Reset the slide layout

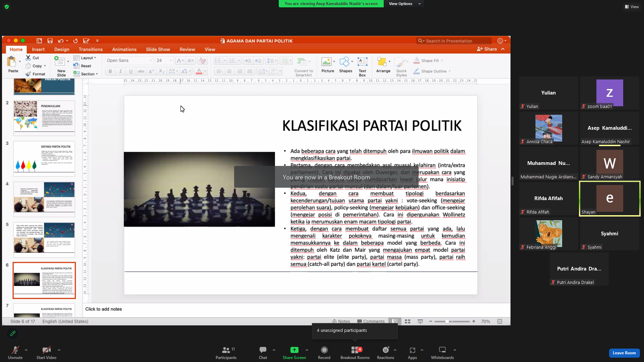[83, 66]
